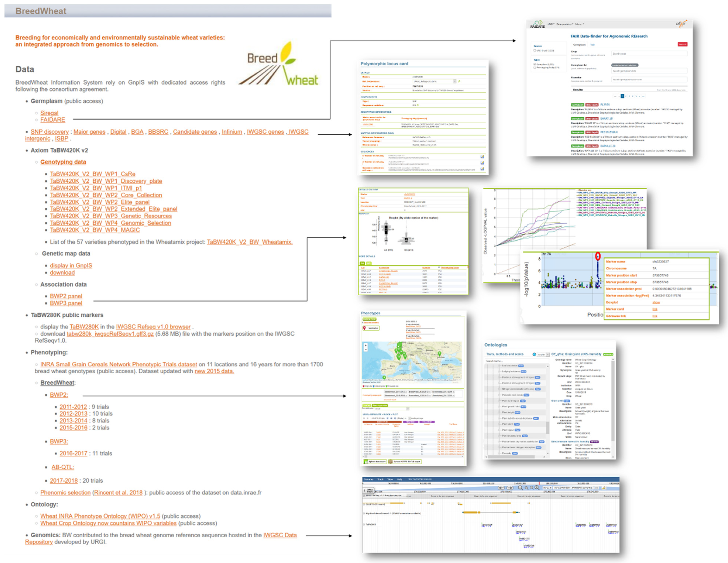Click the red button in the FAIDARE search form
This screenshot has height=563, width=728.
click(x=683, y=44)
